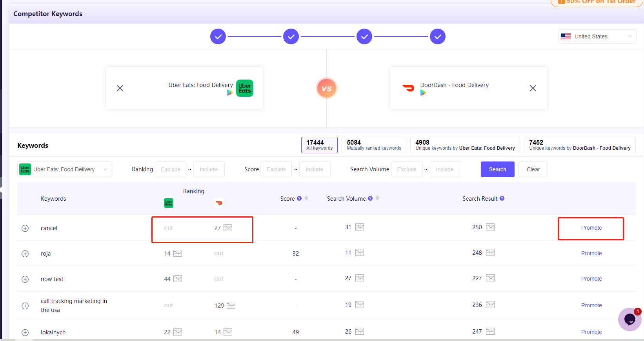This screenshot has height=341, width=644.
Task: Expand the roja keyword row
Action: coord(25,254)
